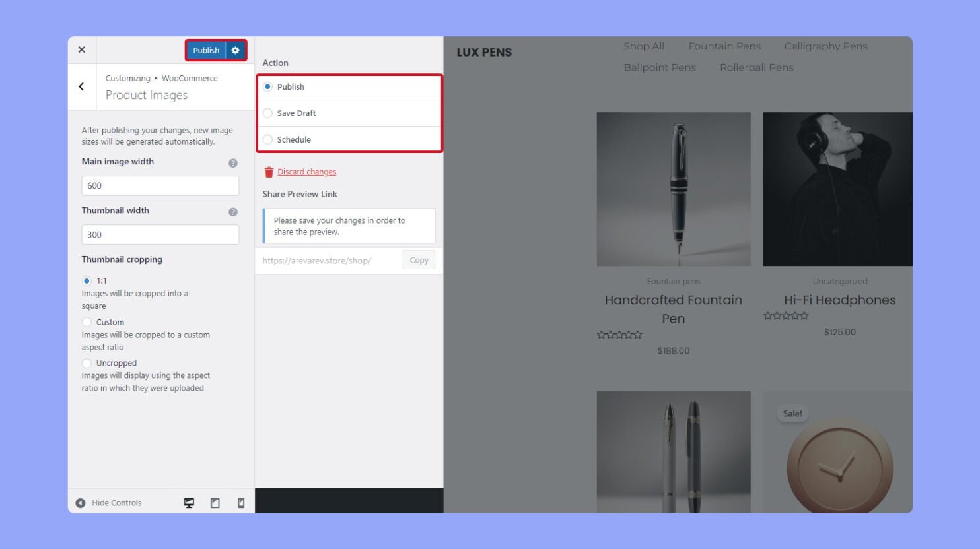Open the Fountain Pens menu item
980x549 pixels.
(724, 46)
